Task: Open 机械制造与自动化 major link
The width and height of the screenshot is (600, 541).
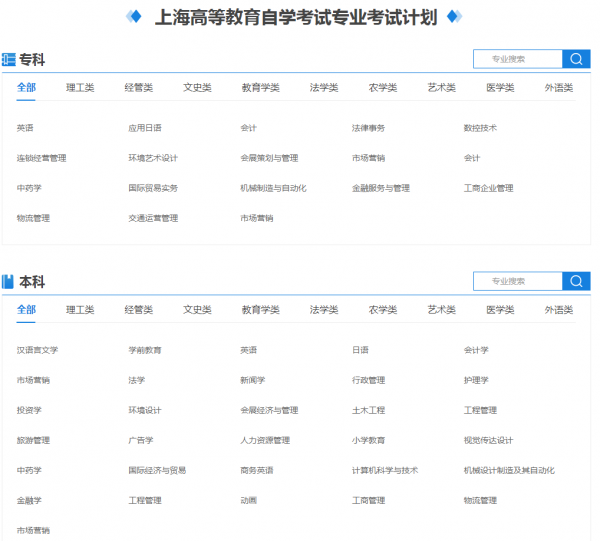Action: 273,188
